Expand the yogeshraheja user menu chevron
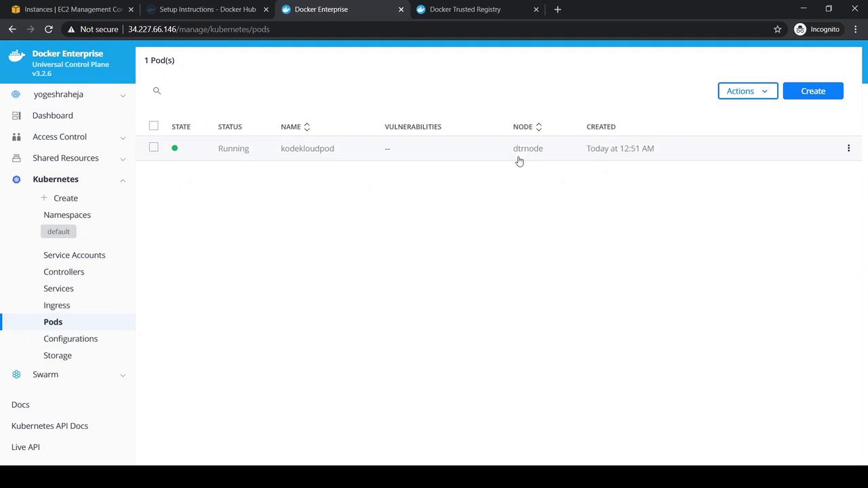Screen dimensions: 868x488 click(123, 95)
